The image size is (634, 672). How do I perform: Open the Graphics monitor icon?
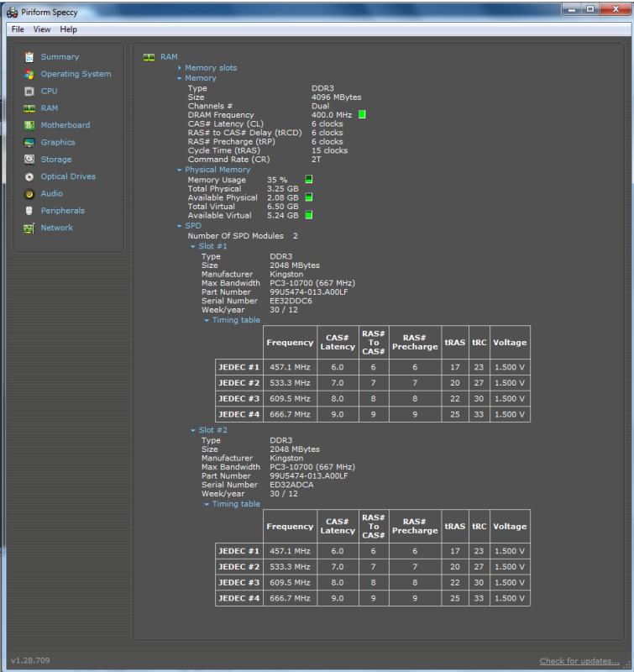(x=29, y=142)
